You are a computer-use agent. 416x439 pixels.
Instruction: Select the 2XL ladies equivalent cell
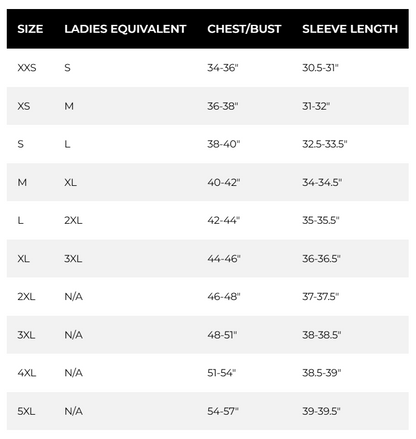click(x=73, y=220)
